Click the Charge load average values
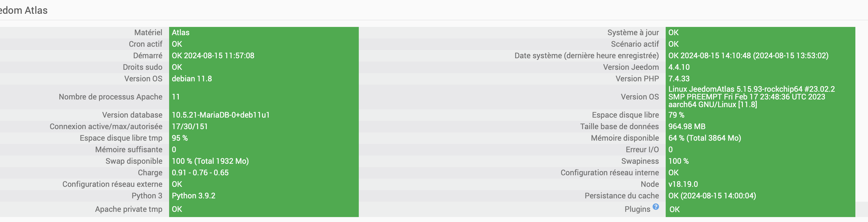This screenshot has height=222, width=868. coord(200,173)
